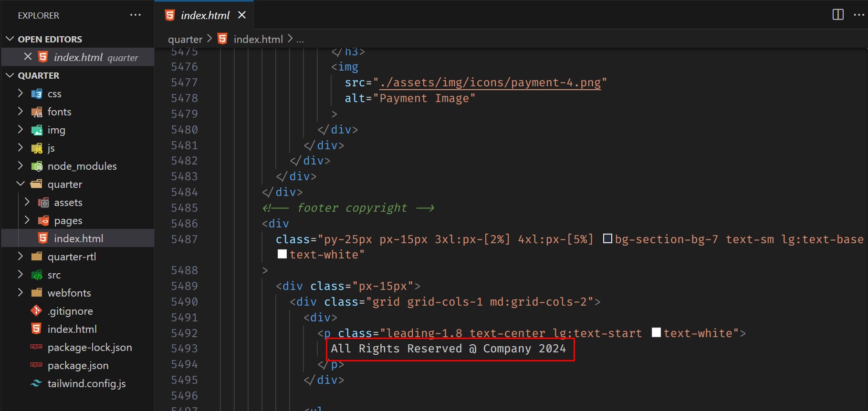Click the package.json npm icon
Screen dimensions: 868x411
(x=36, y=365)
